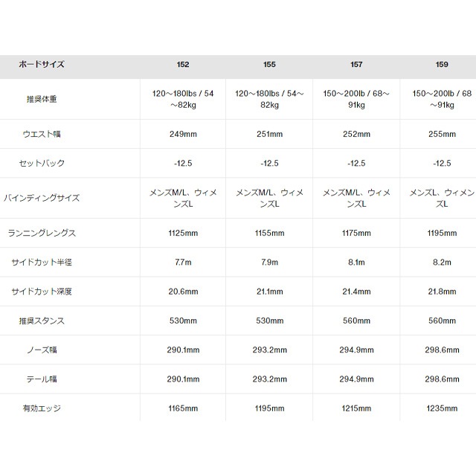Screen dimensions: 476x476
Task: Select the 21.8mm sidecut depth value
Action: (x=442, y=292)
